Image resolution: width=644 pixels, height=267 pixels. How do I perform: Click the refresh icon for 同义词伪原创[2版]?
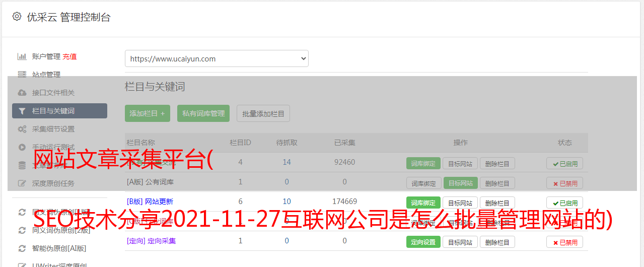(22, 230)
